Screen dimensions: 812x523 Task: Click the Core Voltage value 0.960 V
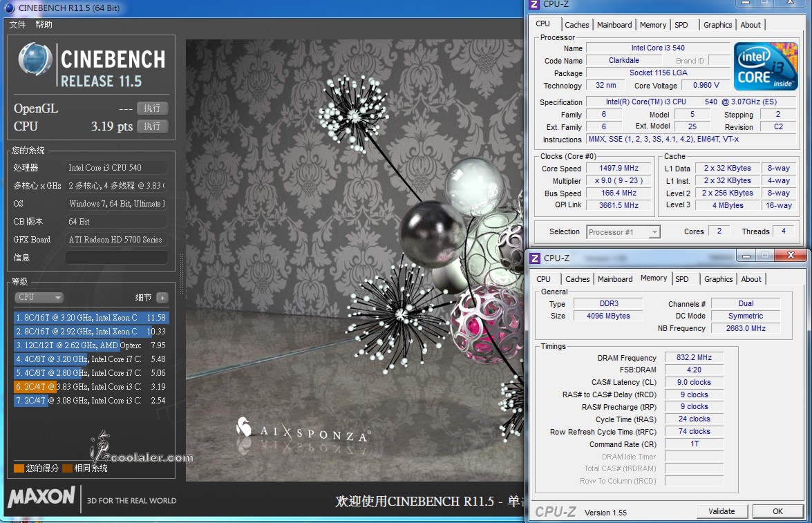706,86
